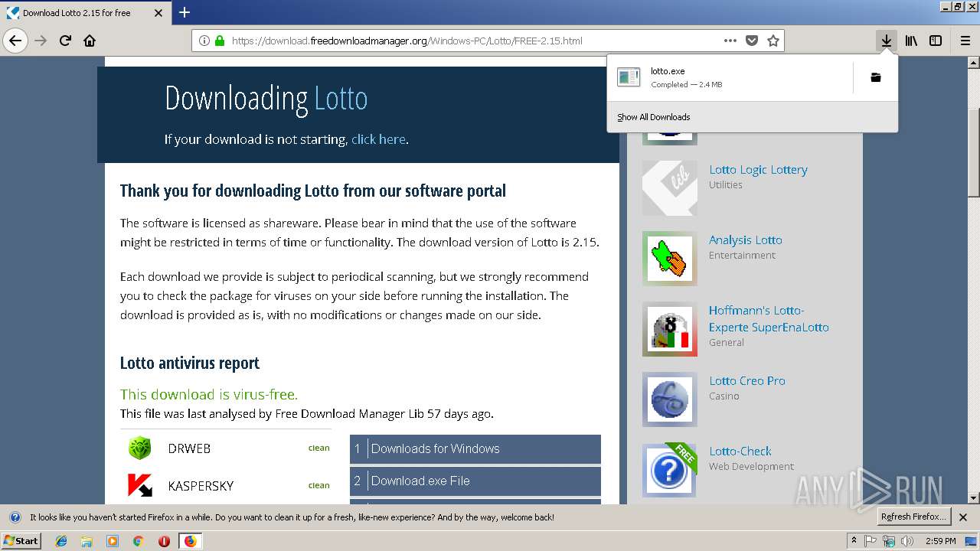980x551 pixels.
Task: Open Action Center flag tray icon
Action: pyautogui.click(x=871, y=541)
